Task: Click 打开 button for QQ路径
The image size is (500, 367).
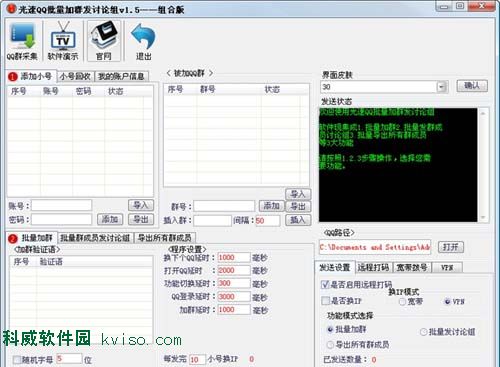Action: [x=450, y=247]
